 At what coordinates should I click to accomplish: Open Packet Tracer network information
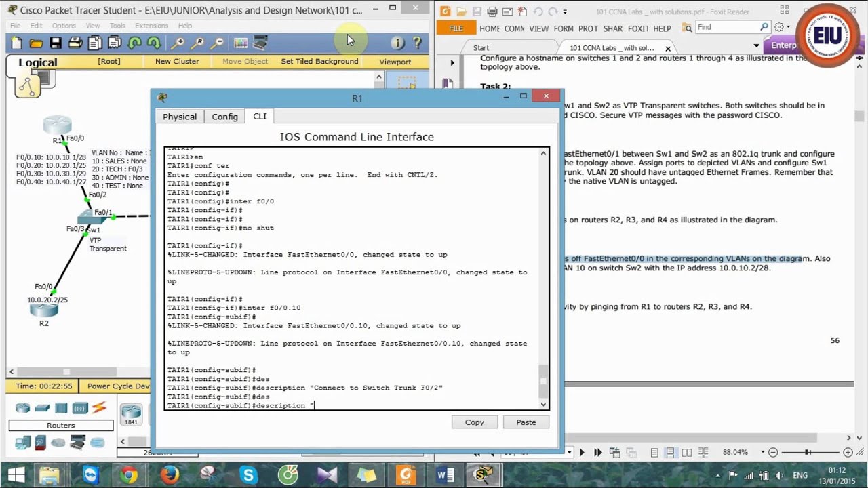397,43
